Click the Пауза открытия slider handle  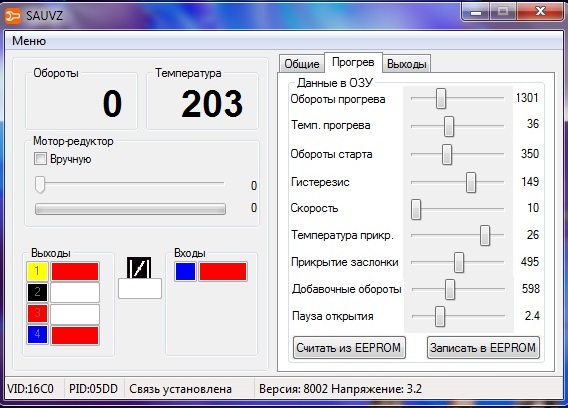(x=440, y=316)
